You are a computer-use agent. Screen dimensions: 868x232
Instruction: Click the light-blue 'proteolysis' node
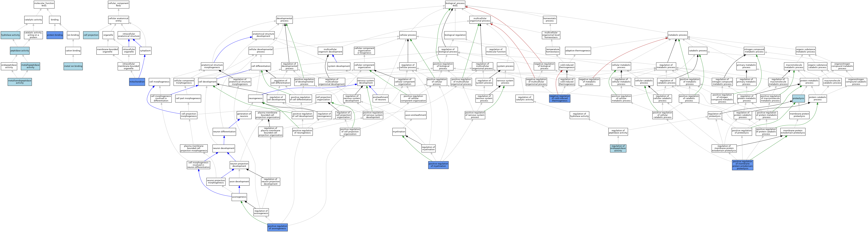799,98
